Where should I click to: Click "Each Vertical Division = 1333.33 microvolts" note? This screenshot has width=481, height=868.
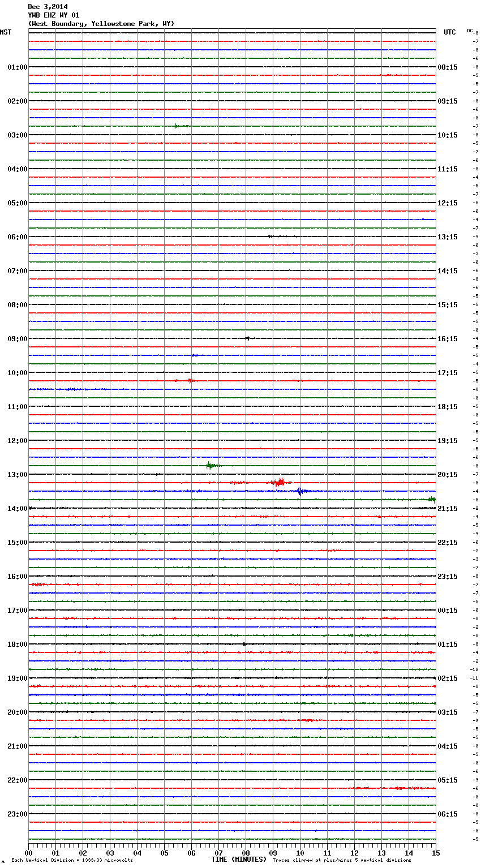(x=72, y=861)
